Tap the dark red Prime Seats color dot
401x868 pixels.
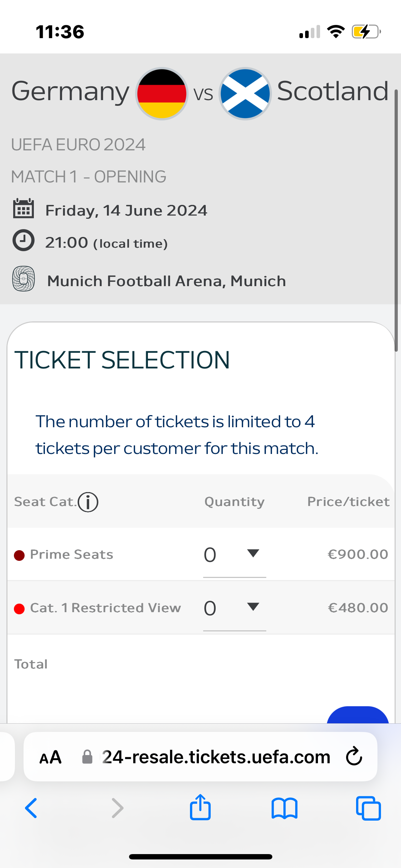click(x=19, y=555)
